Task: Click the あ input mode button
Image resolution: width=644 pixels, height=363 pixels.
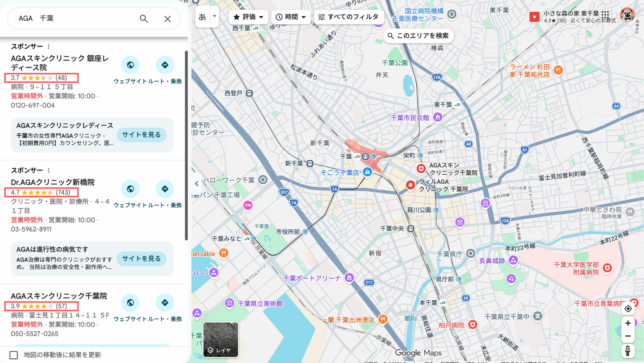Action: tap(203, 17)
